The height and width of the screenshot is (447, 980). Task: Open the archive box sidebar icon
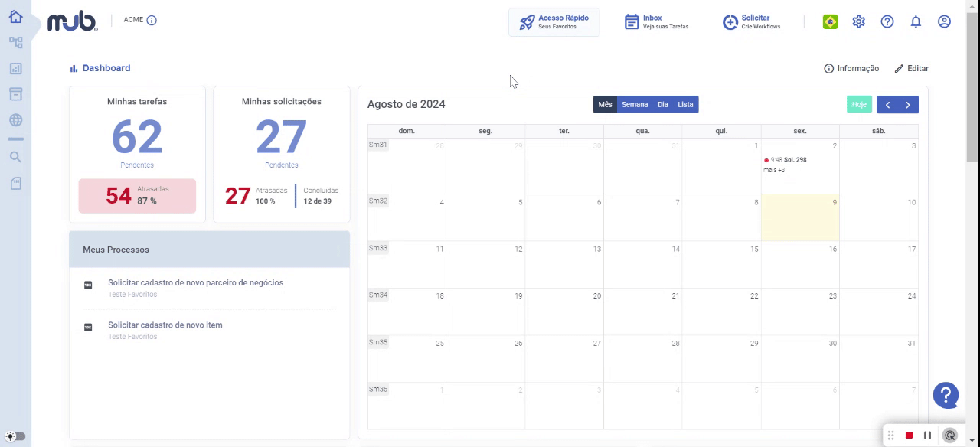pyautogui.click(x=15, y=94)
